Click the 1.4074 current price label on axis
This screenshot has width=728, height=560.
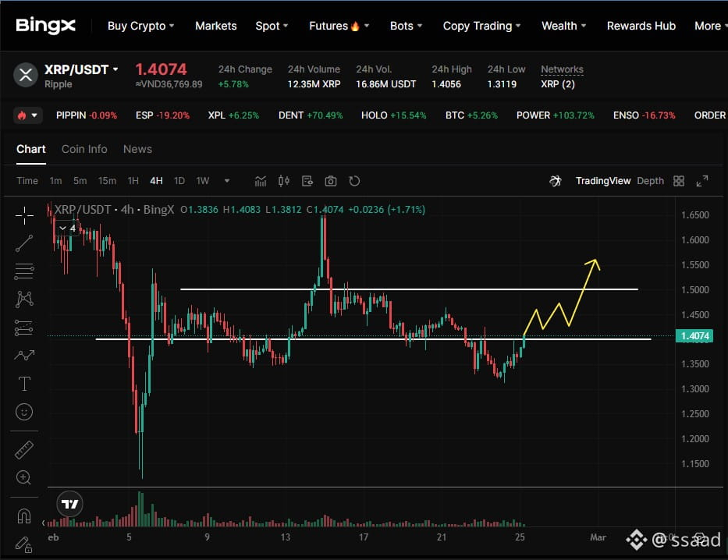[x=694, y=336]
